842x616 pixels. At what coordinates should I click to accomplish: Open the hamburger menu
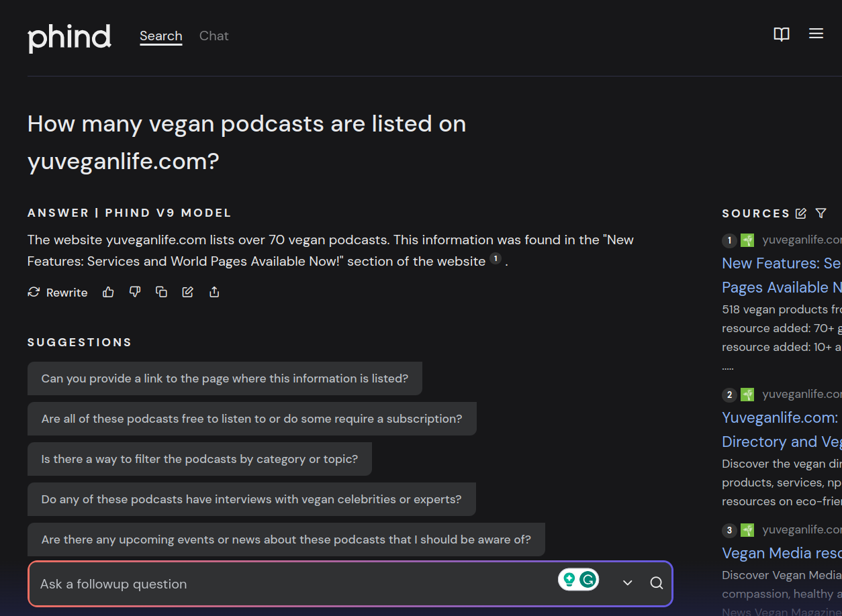[x=816, y=34]
